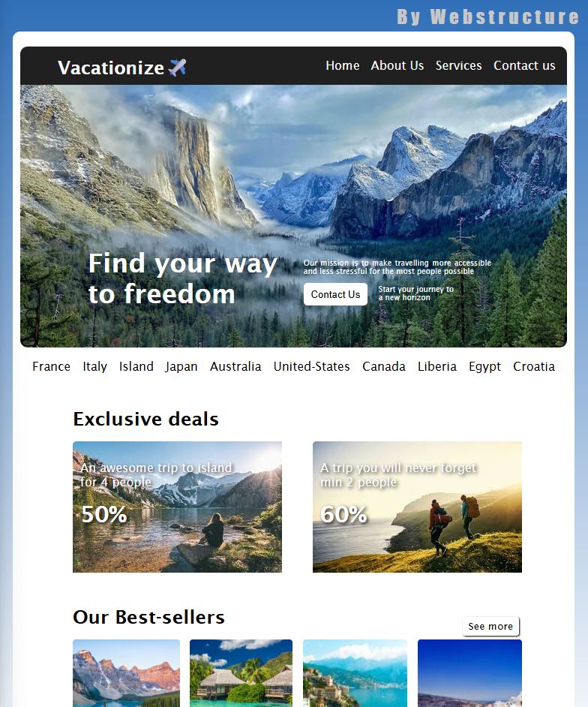Open the Egypt destination link

tap(484, 366)
